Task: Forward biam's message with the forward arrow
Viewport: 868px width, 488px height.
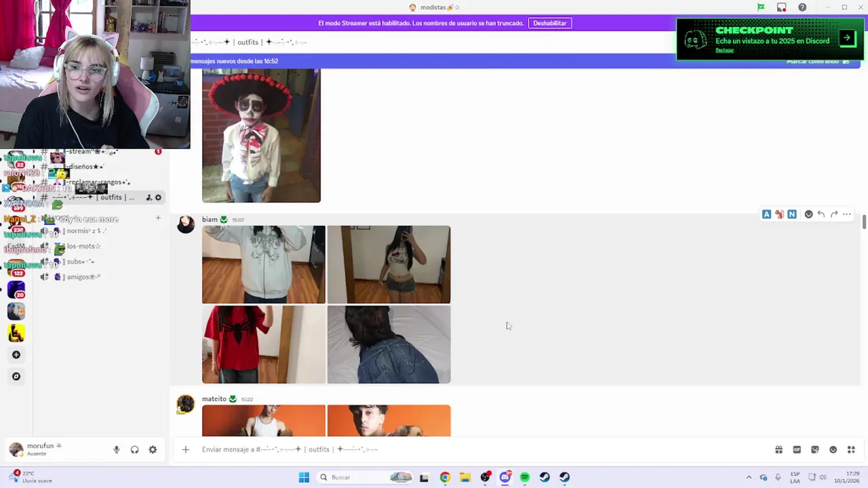Action: 834,214
